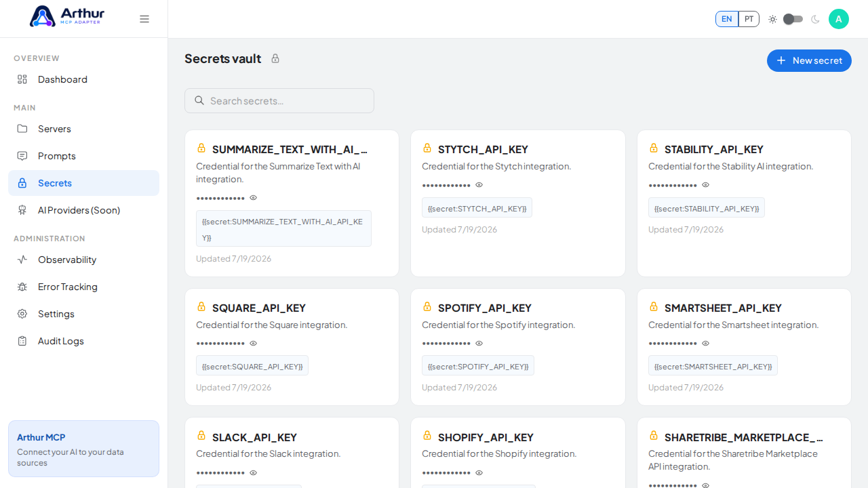Viewport: 868px width, 488px height.
Task: Open Dashboard in the sidebar
Action: point(83,79)
